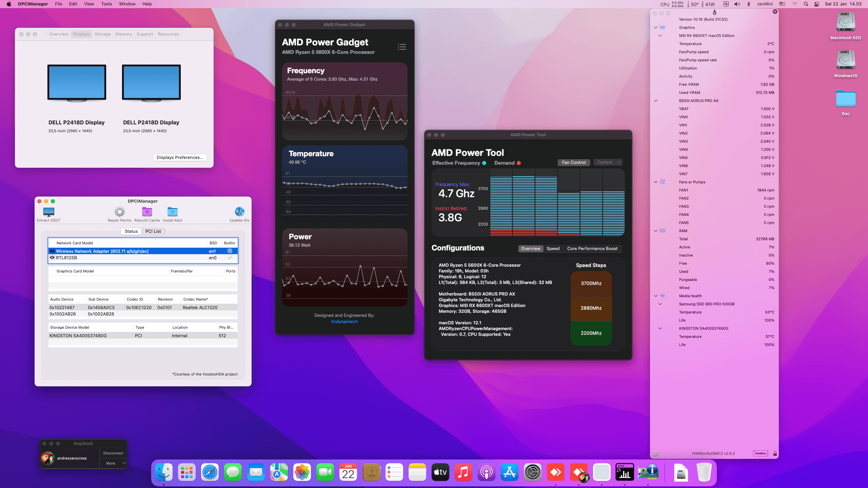Viewport: 868px width, 488px height.
Task: Open Photos app from the Dock
Action: [x=302, y=472]
